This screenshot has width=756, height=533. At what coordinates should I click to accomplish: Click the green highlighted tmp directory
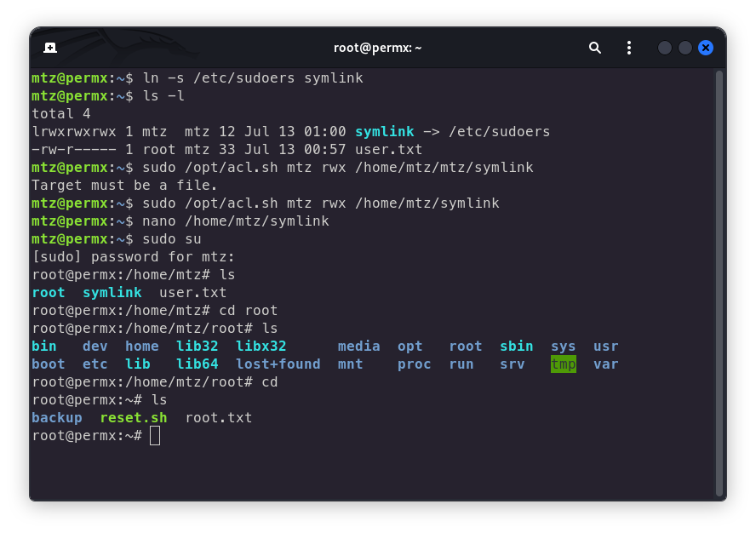click(563, 364)
